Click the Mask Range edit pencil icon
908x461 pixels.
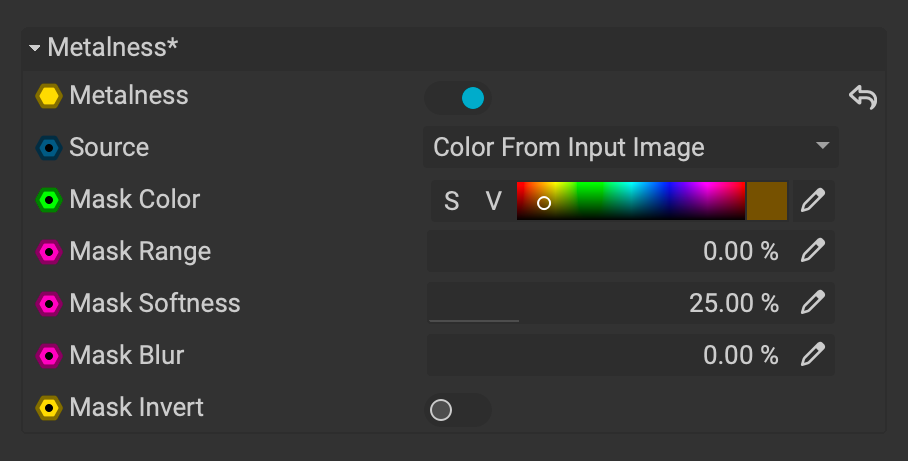(x=813, y=251)
